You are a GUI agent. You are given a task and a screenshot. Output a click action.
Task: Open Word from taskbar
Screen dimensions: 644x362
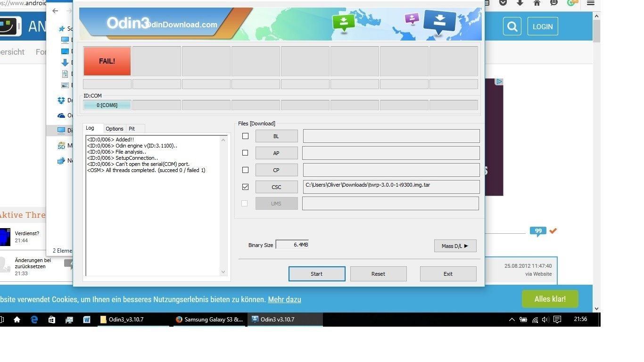pyautogui.click(x=87, y=320)
